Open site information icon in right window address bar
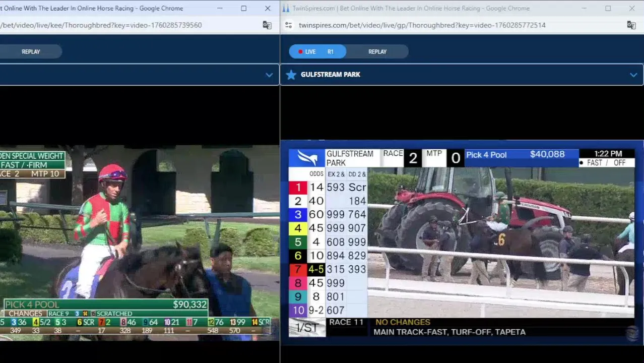 pos(288,25)
